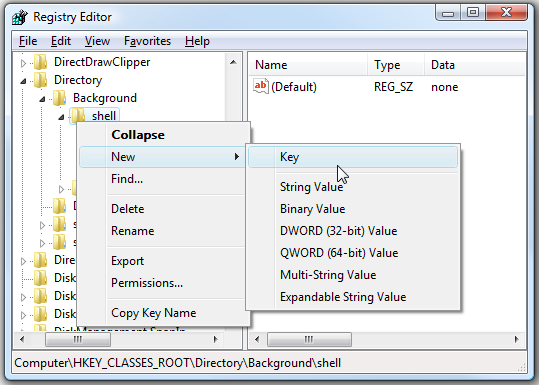539x385 pixels.
Task: Collapse the Background tree node
Action: point(42,99)
